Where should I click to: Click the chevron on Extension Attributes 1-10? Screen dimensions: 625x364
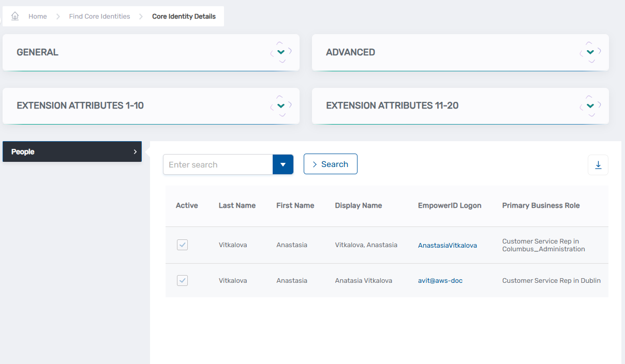280,105
